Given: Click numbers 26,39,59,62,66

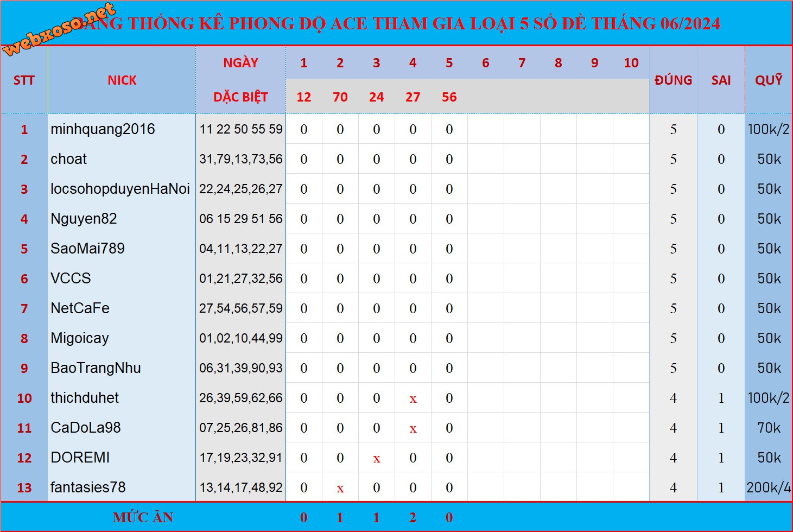Looking at the screenshot, I should [241, 398].
